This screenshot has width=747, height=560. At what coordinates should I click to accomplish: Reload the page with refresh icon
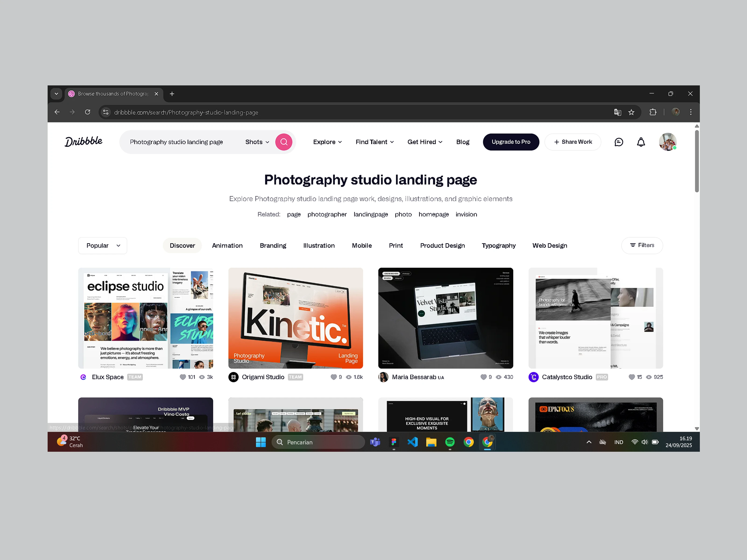pyautogui.click(x=88, y=112)
